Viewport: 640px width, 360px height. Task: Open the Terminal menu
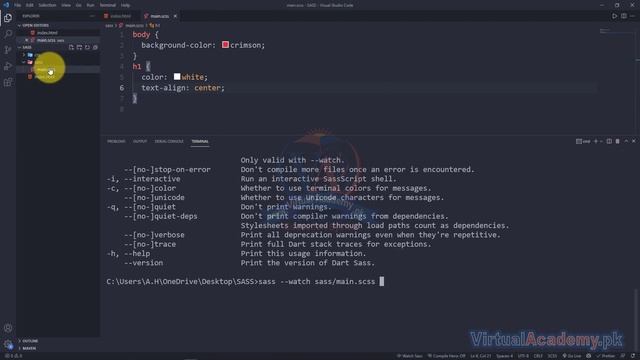pyautogui.click(x=108, y=5)
